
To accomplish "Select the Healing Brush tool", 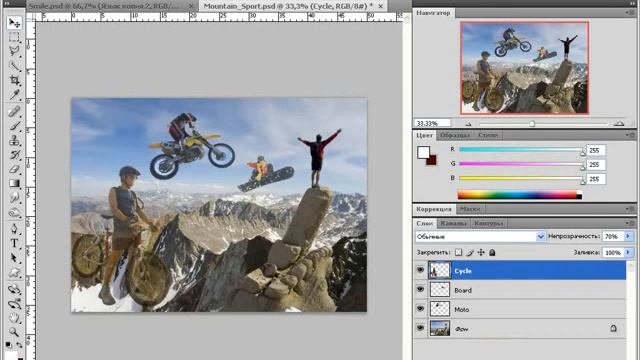I will click(14, 111).
